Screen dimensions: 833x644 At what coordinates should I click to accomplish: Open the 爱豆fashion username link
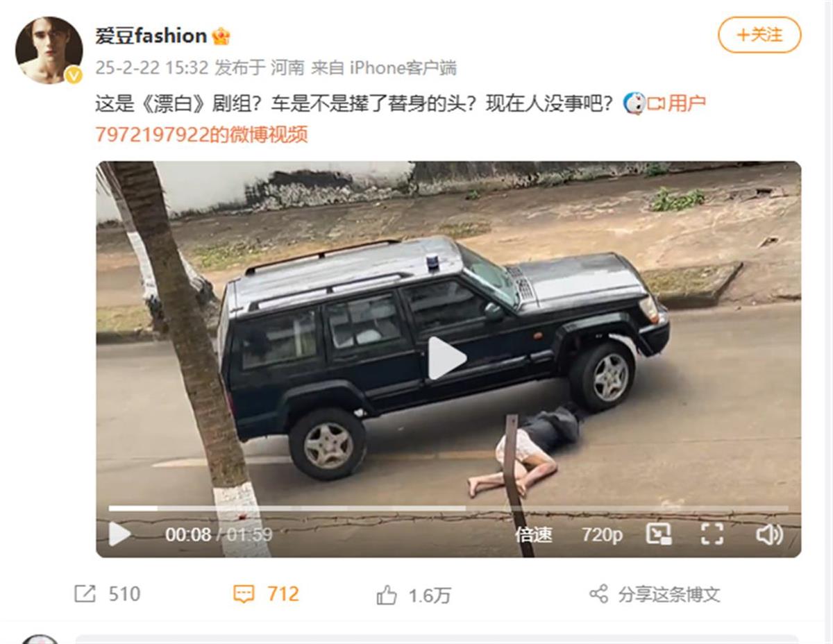click(x=151, y=35)
